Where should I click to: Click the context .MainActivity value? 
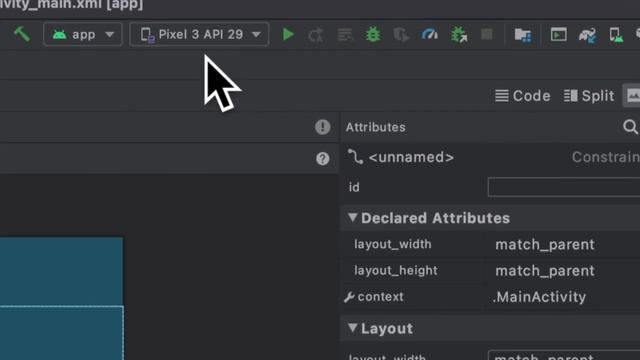(539, 297)
